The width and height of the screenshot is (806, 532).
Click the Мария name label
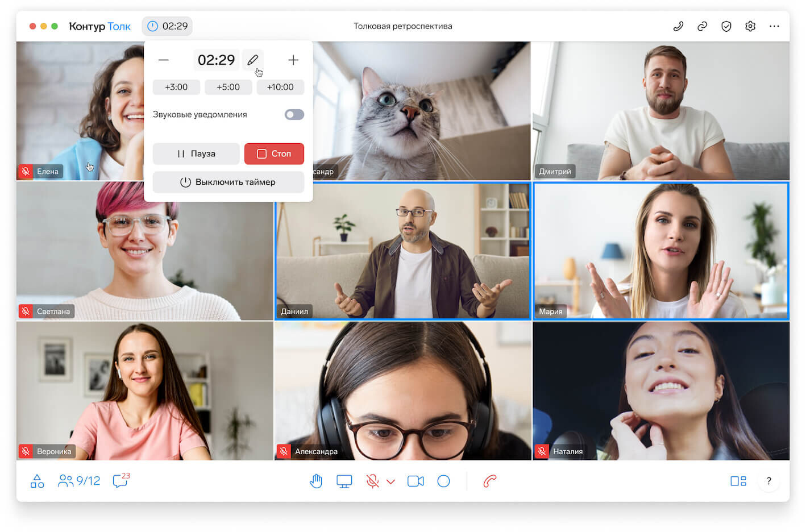pyautogui.click(x=551, y=311)
